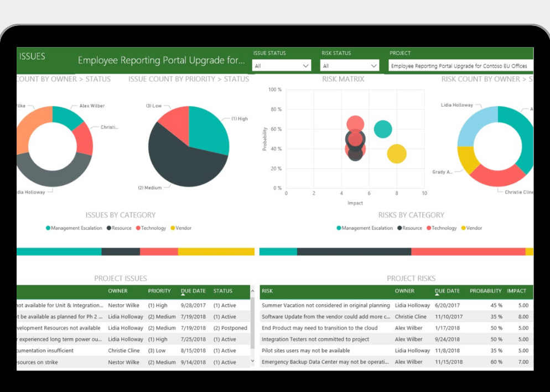Screen dimensions: 550x392
Task: Sort Project Risks by Probability column header
Action: pyautogui.click(x=485, y=291)
